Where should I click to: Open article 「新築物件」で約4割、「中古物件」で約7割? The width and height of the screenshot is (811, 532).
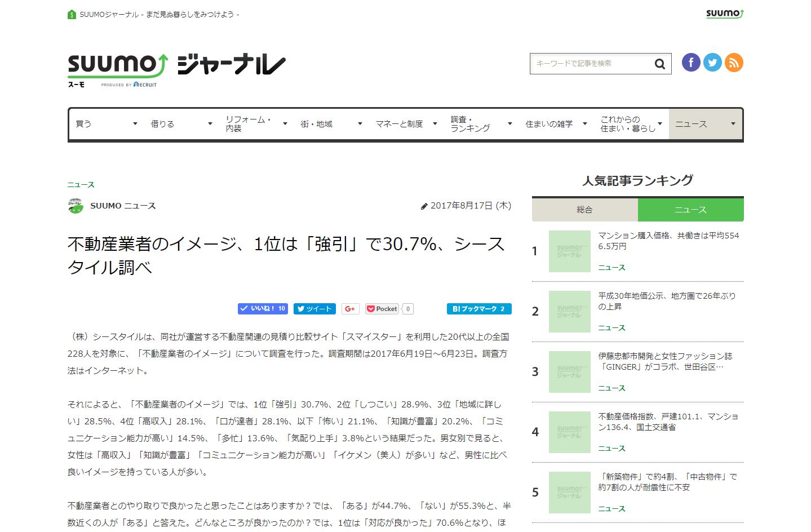pos(668,482)
